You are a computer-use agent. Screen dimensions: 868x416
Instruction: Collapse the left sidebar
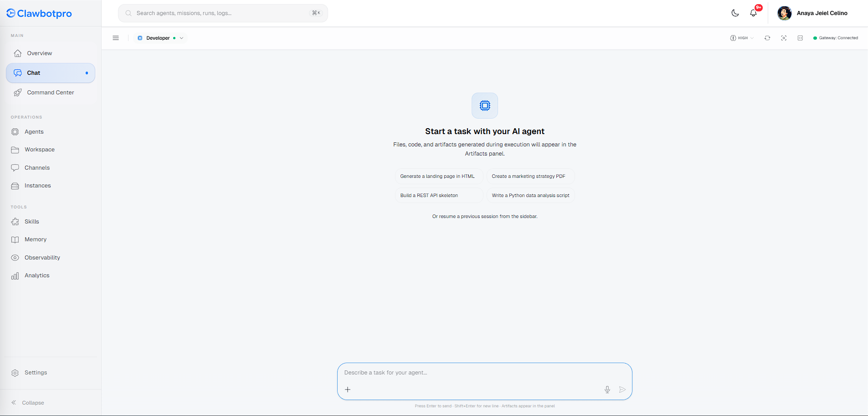tap(28, 403)
